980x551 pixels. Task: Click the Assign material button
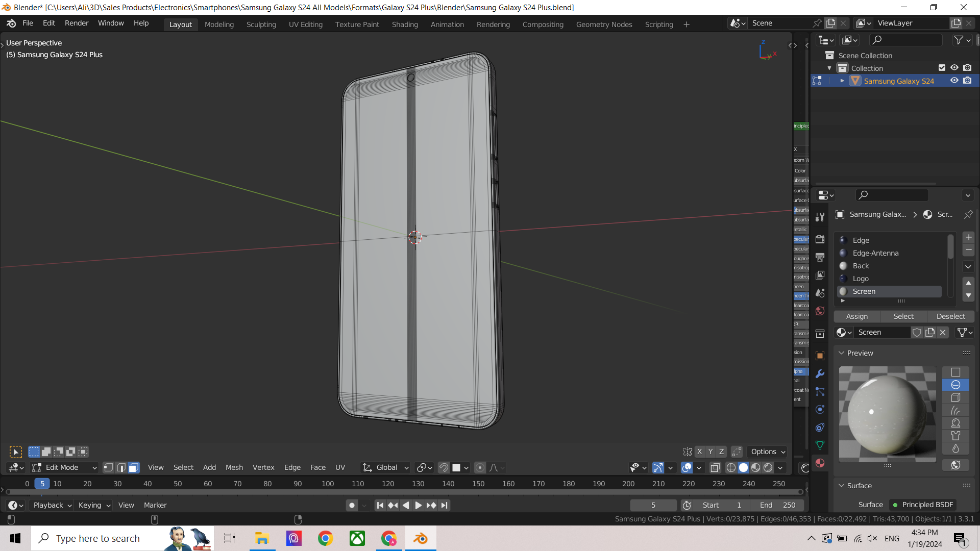click(x=857, y=316)
